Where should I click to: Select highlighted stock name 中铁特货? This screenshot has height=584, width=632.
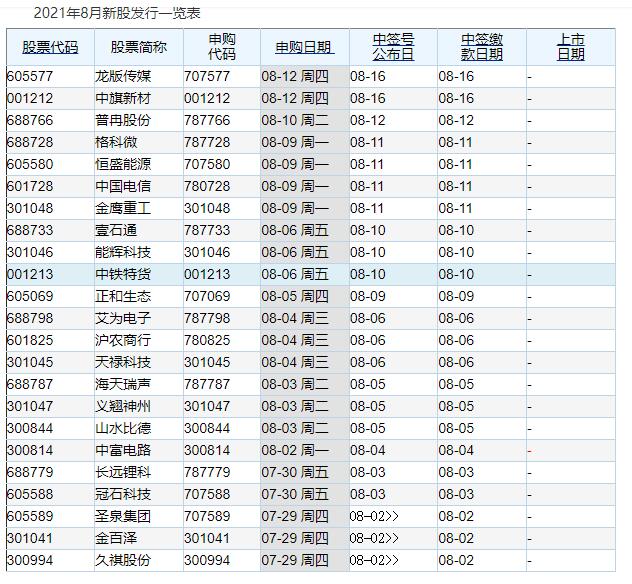123,274
